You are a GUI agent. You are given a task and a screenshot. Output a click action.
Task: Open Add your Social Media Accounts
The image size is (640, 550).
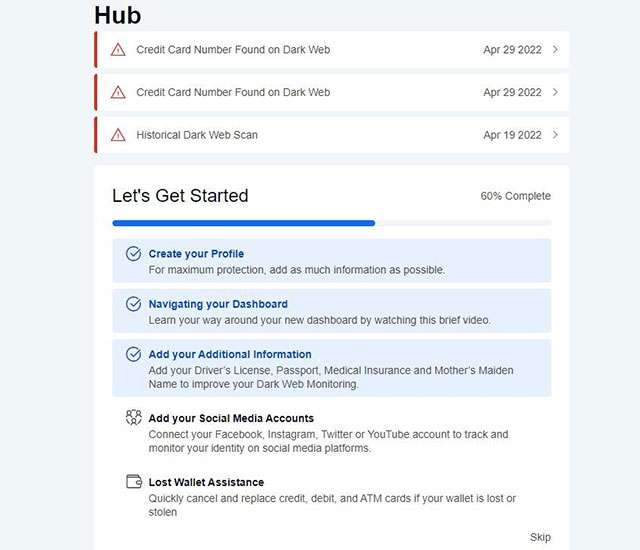click(x=231, y=418)
